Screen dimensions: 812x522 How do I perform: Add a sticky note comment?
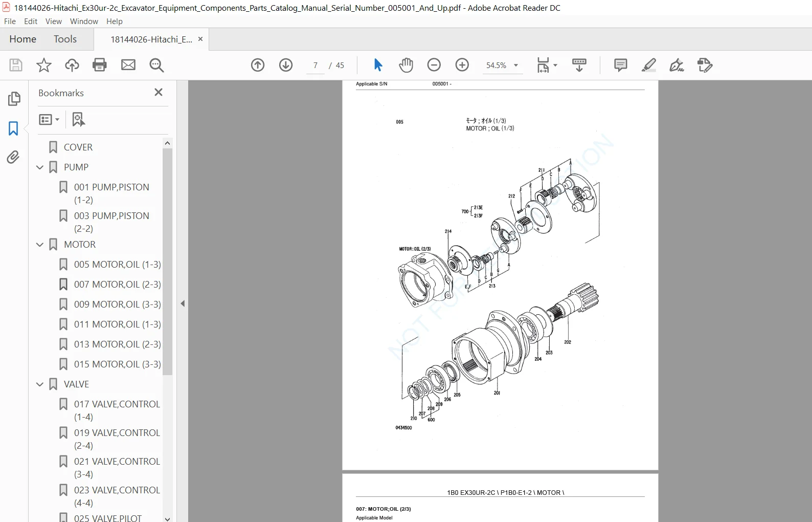pyautogui.click(x=621, y=65)
